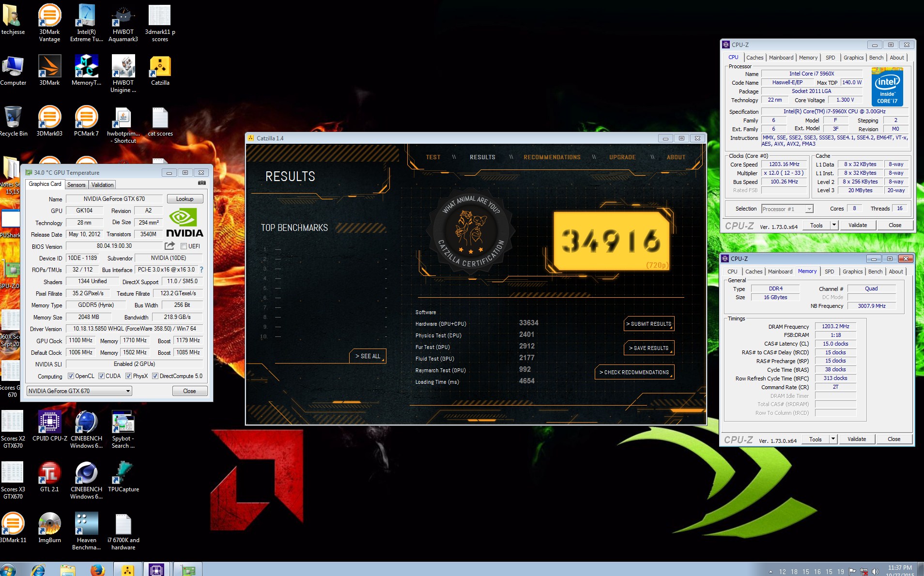Select Graphics tab in lower CPU-Z window
Image resolution: width=924 pixels, height=576 pixels.
tap(852, 272)
